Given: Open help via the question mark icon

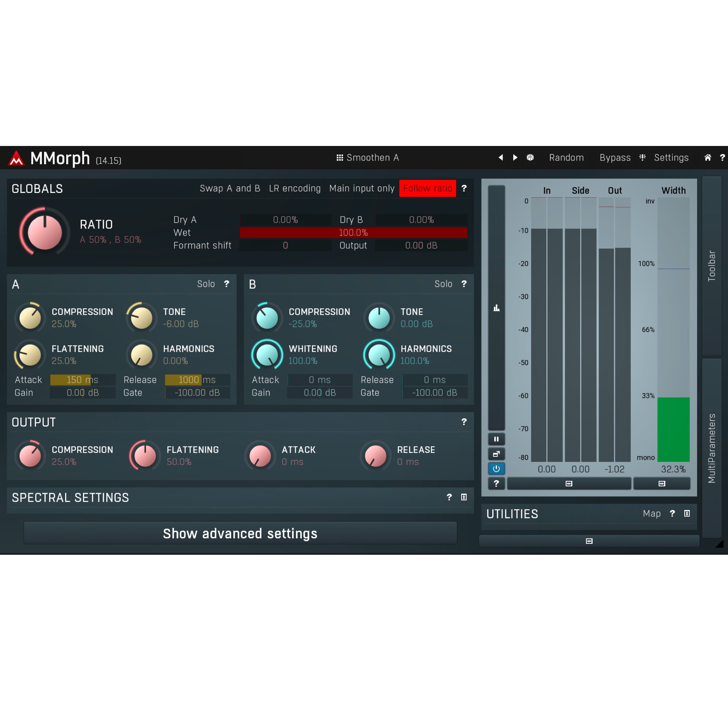Looking at the screenshot, I should click(x=722, y=158).
